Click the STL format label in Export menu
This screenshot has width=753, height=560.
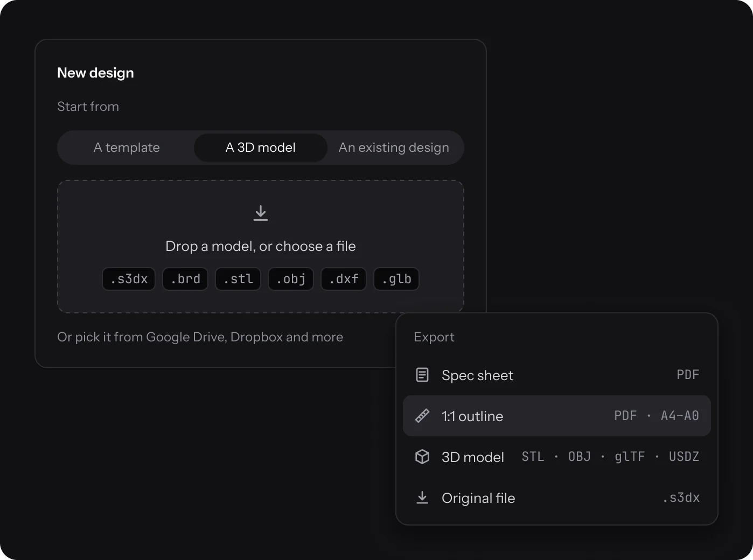point(533,457)
